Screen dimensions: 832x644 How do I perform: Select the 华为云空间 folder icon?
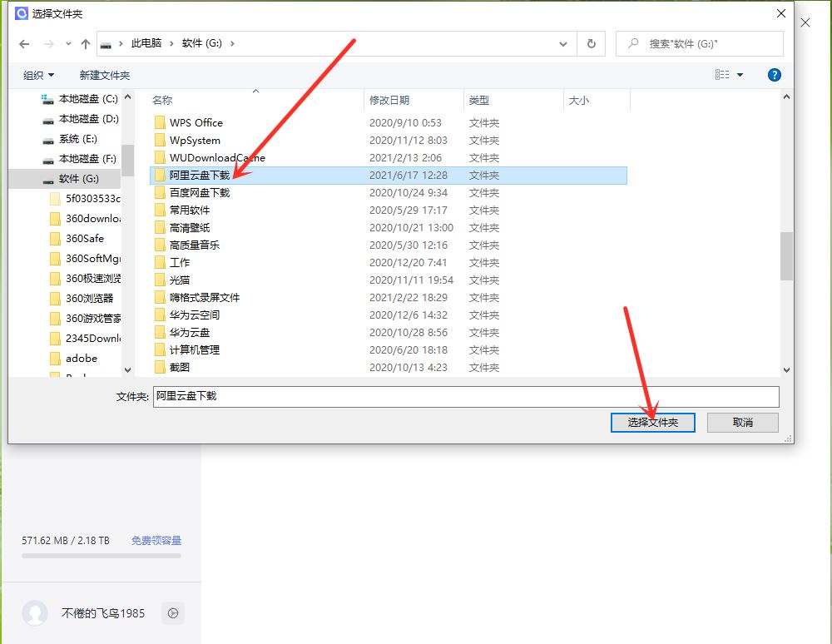pos(160,315)
